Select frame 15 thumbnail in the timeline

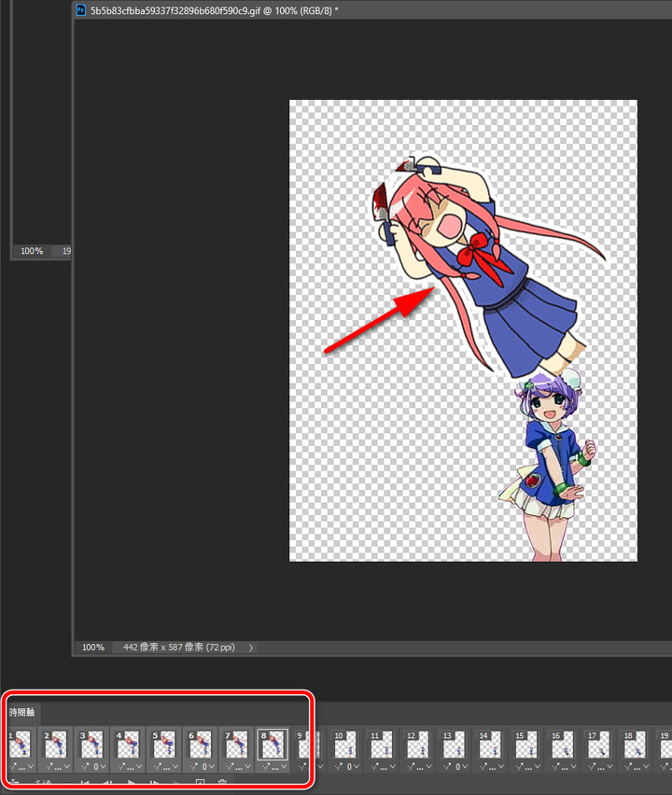526,745
